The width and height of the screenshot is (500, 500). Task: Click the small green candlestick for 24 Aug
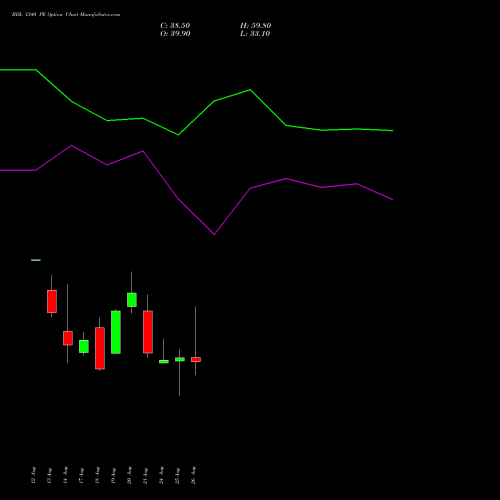[164, 362]
